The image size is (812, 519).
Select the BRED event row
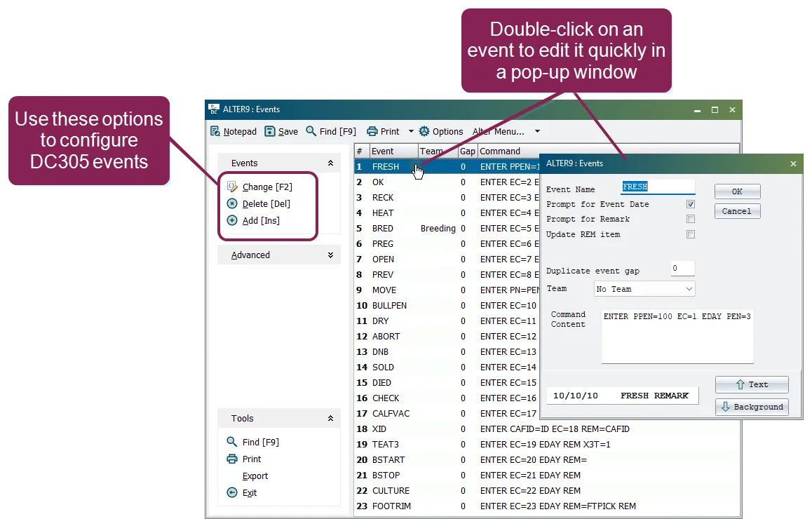point(447,229)
